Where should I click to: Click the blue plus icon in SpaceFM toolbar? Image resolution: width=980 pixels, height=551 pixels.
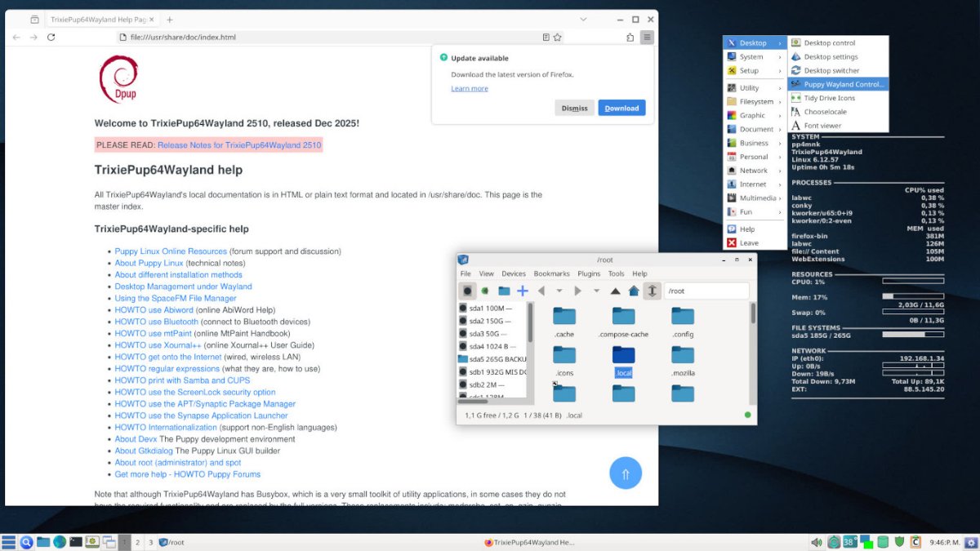coord(523,291)
